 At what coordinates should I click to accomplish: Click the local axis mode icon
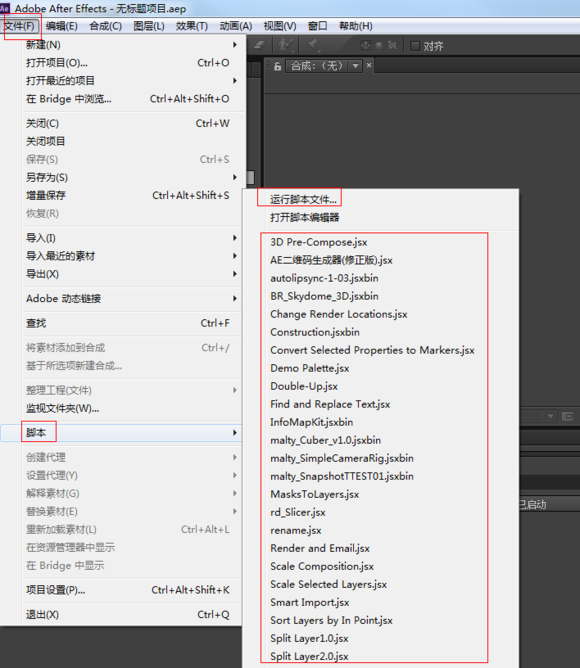[365, 45]
